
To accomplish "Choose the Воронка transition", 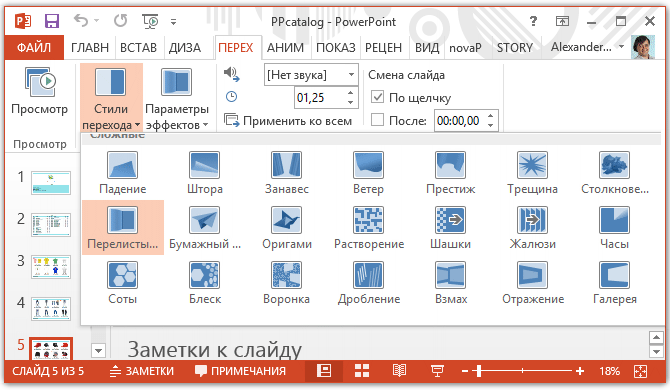I will coord(287,283).
